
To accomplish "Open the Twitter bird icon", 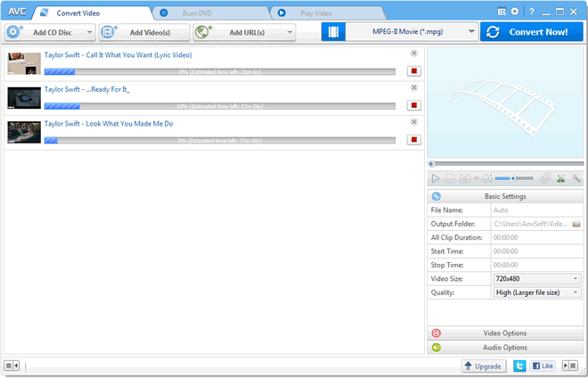I will (x=519, y=366).
